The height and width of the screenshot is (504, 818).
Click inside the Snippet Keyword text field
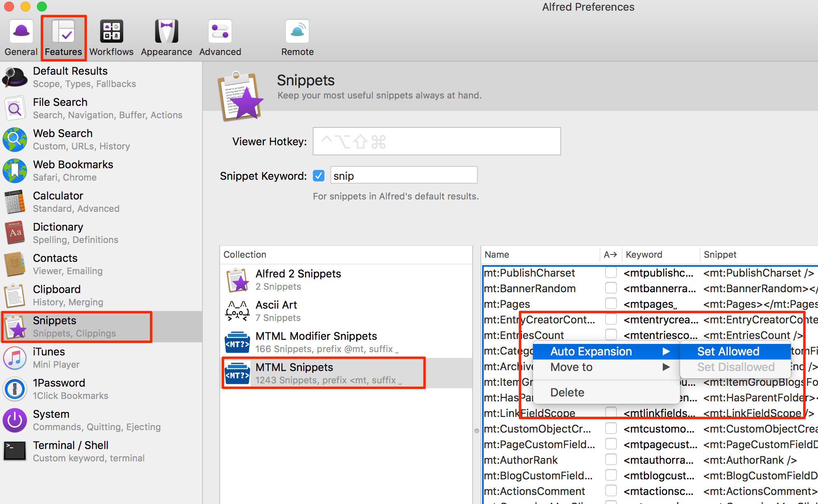pyautogui.click(x=404, y=175)
